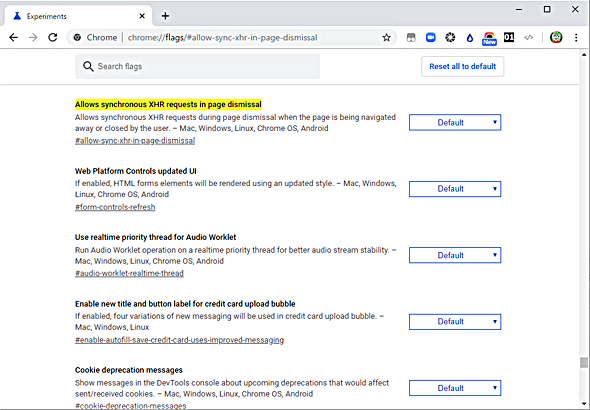This screenshot has width=590, height=410.
Task: Open the #audio-worklet-realtime-thread link
Action: click(x=129, y=273)
